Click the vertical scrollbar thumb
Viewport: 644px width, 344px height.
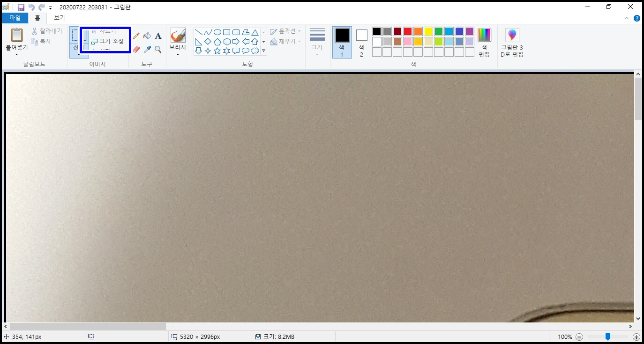[638, 99]
